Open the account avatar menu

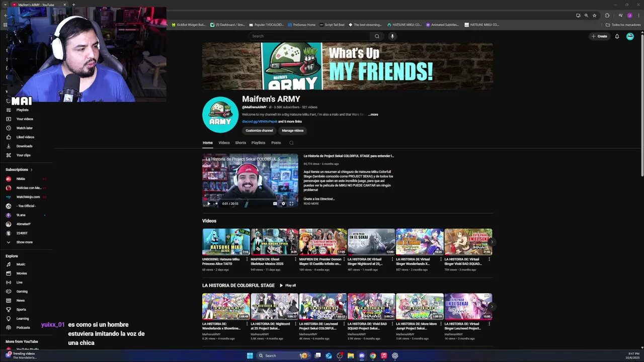(630, 36)
